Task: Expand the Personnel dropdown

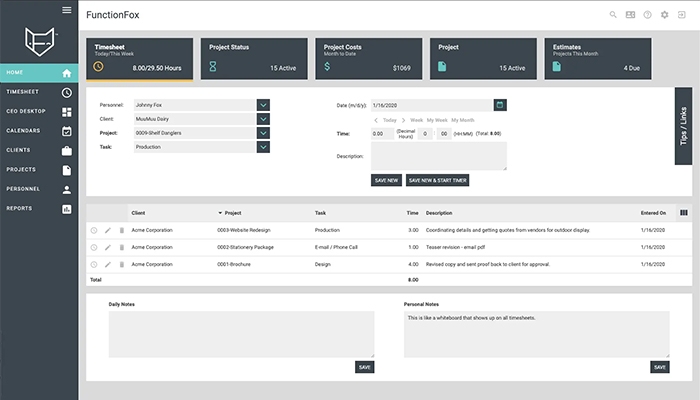Action: 263,104
